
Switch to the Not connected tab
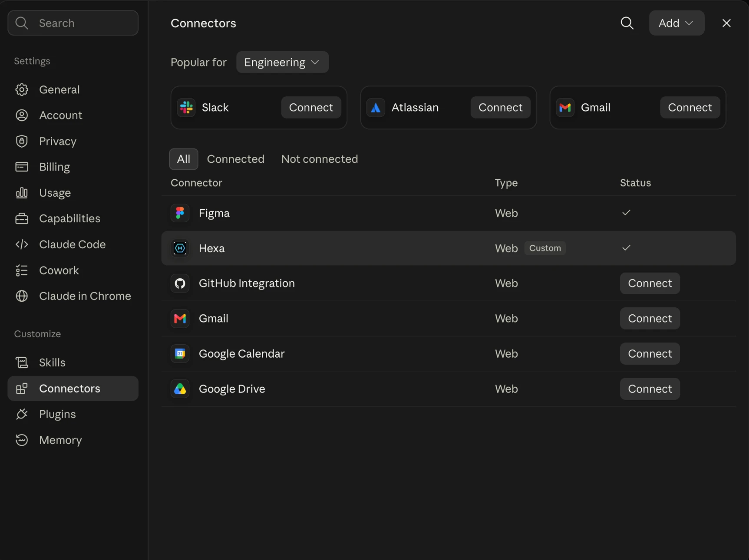tap(320, 159)
